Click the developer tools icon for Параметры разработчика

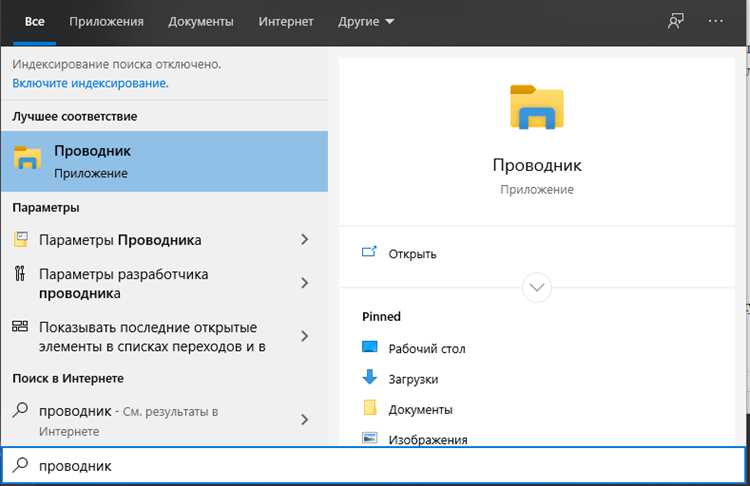[20, 274]
